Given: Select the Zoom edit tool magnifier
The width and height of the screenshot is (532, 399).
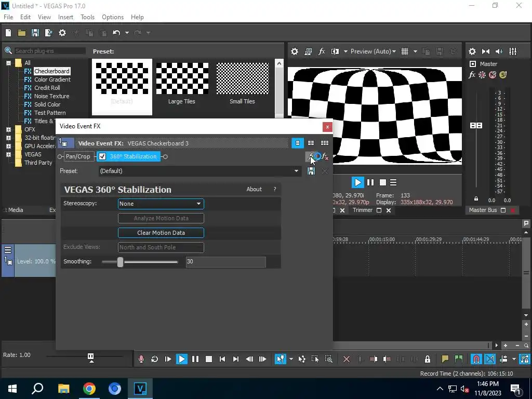Looking at the screenshot, I should (328, 359).
